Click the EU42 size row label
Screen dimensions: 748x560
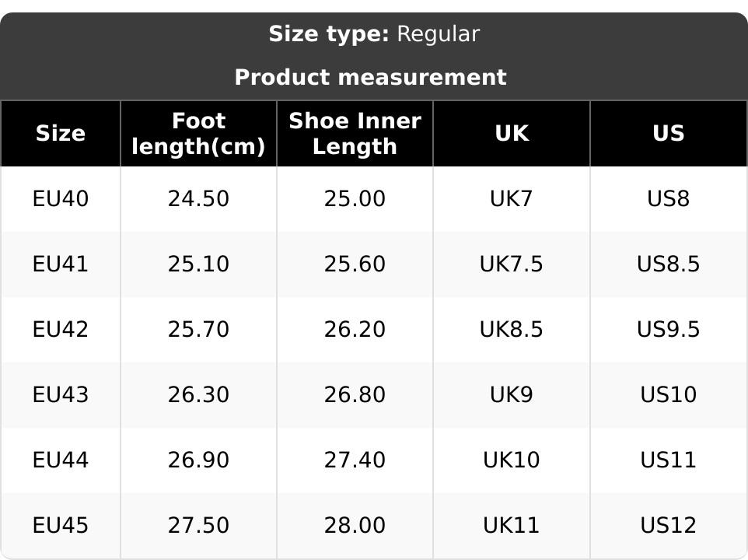click(x=61, y=330)
